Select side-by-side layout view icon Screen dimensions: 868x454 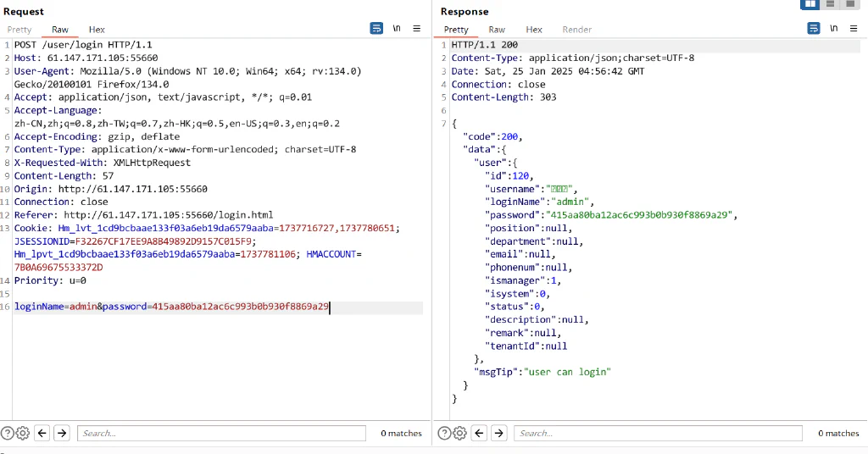810,4
